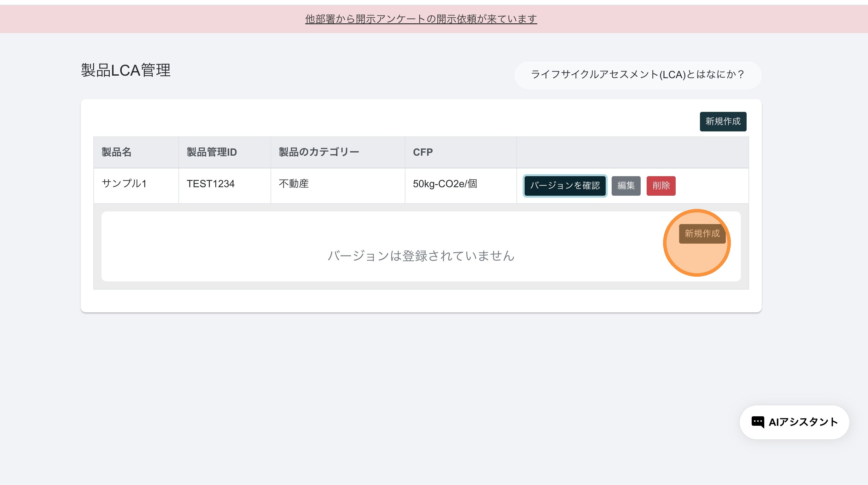Click the バージョンは登録されていません message

[421, 256]
